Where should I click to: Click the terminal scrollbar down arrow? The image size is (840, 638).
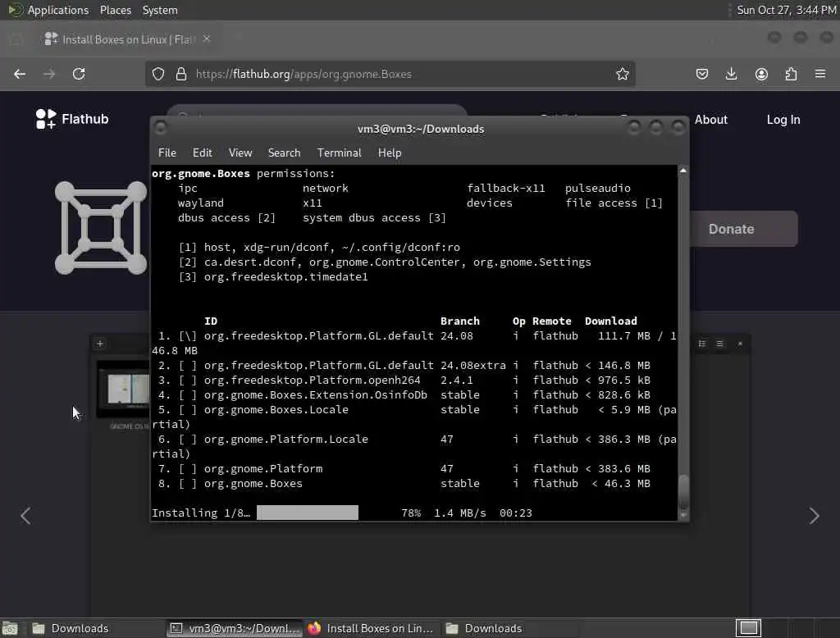683,515
